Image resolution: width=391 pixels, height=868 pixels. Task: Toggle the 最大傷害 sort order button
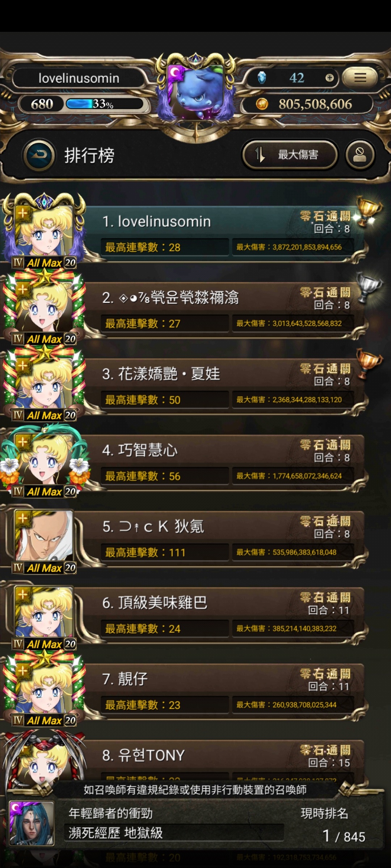(x=290, y=155)
